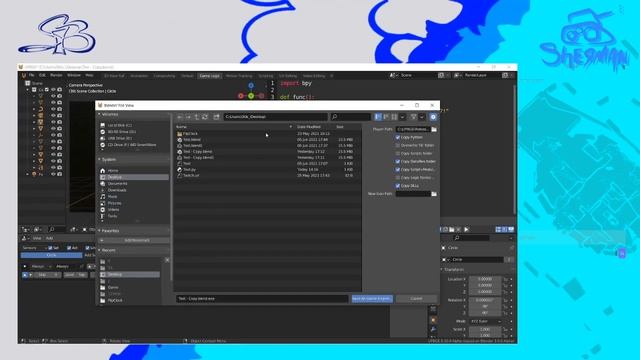The width and height of the screenshot is (640, 360).
Task: Go to parent directory in file browser
Action: tap(197, 117)
